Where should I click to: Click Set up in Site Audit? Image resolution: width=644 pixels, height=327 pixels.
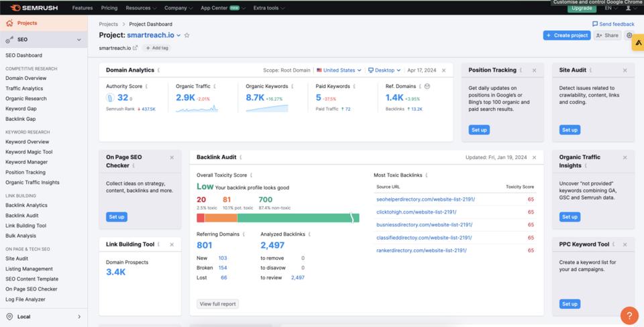[570, 130]
